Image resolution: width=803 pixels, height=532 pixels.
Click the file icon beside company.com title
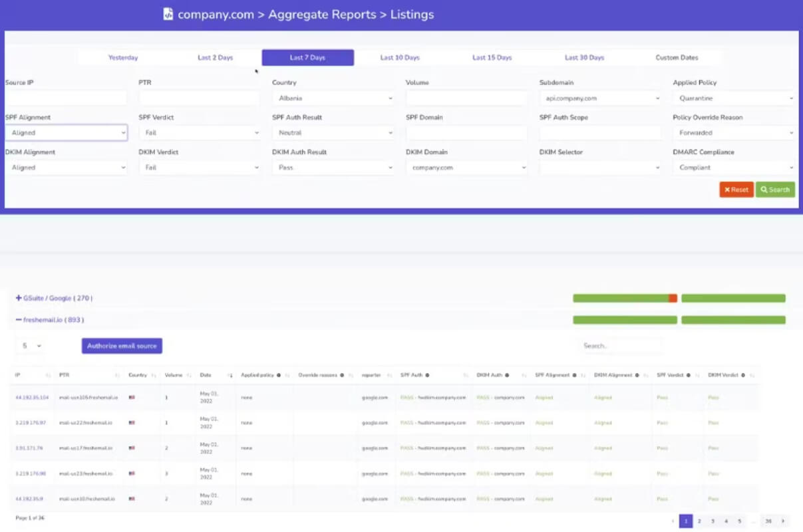168,14
